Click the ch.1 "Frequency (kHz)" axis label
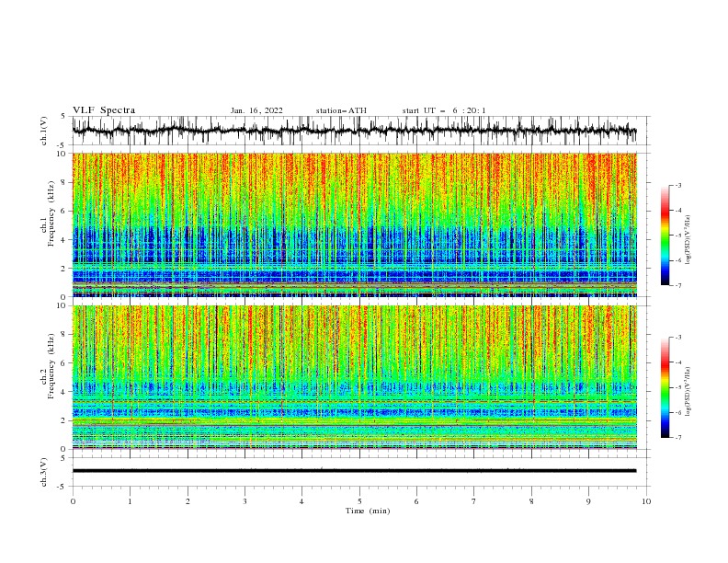Image resolution: width=728 pixels, height=563 pixels. 51,213
